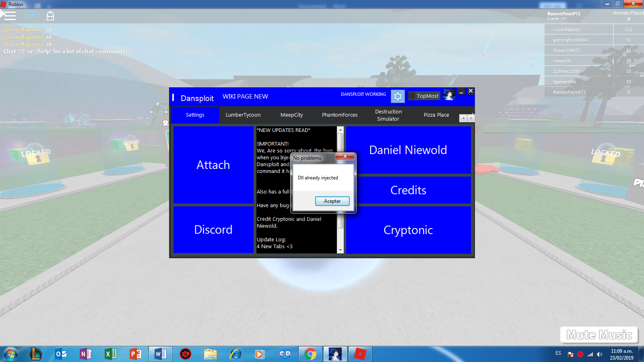Click the Dansploit avatar picture
Viewport: 644px width, 362px height.
point(449,95)
